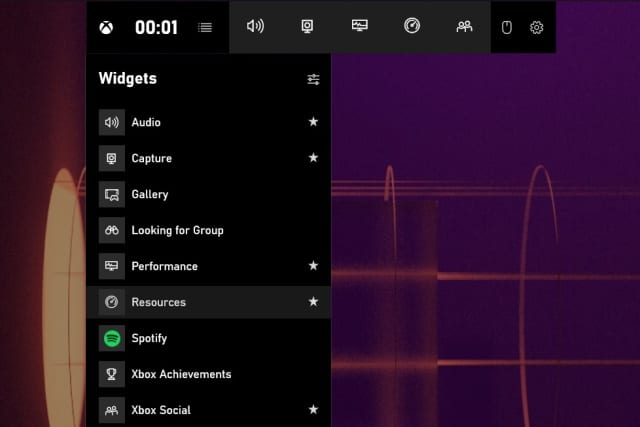Viewport: 640px width, 427px height.
Task: Click the Xbox logo icon
Action: tap(106, 27)
